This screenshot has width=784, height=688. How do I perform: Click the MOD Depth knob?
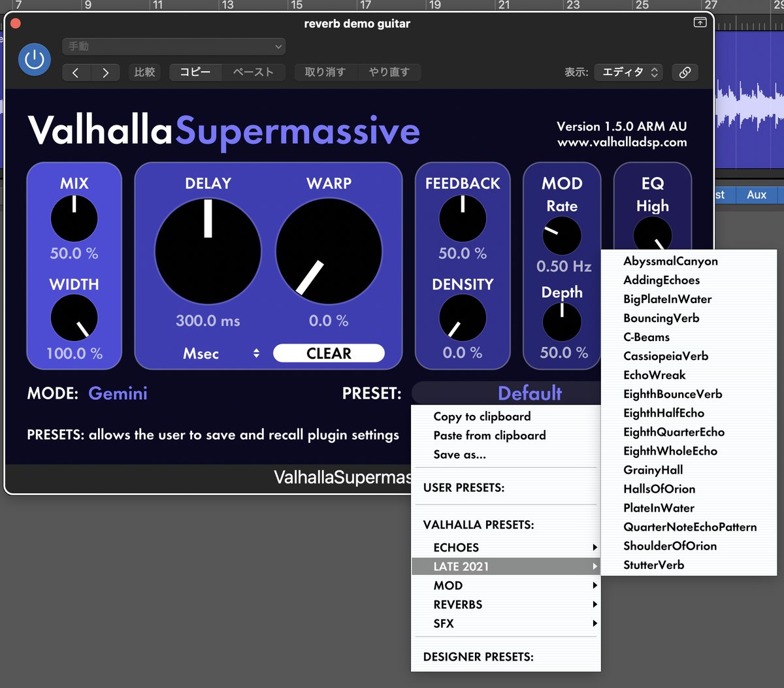[x=562, y=322]
